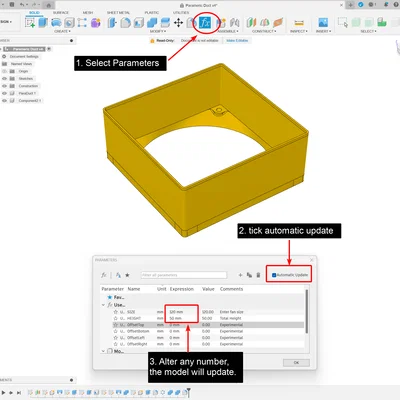Switch to the SOLID tab
The width and height of the screenshot is (400, 400).
pos(34,13)
